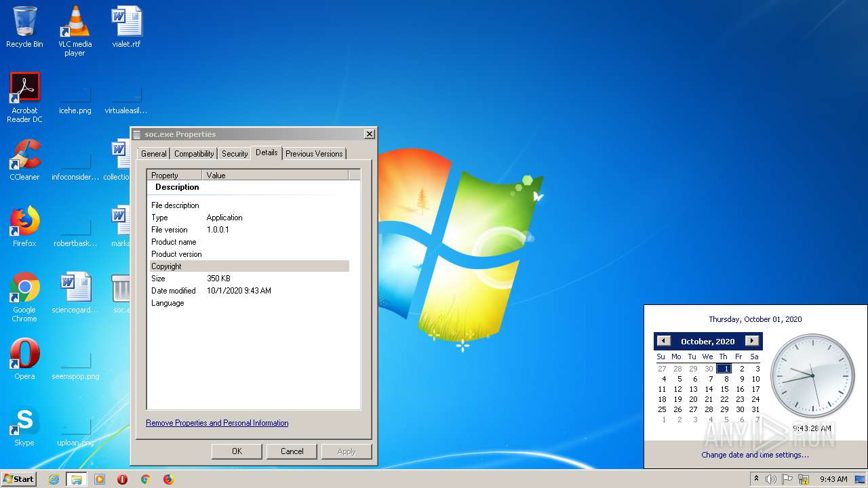Select the Size property row

point(250,279)
